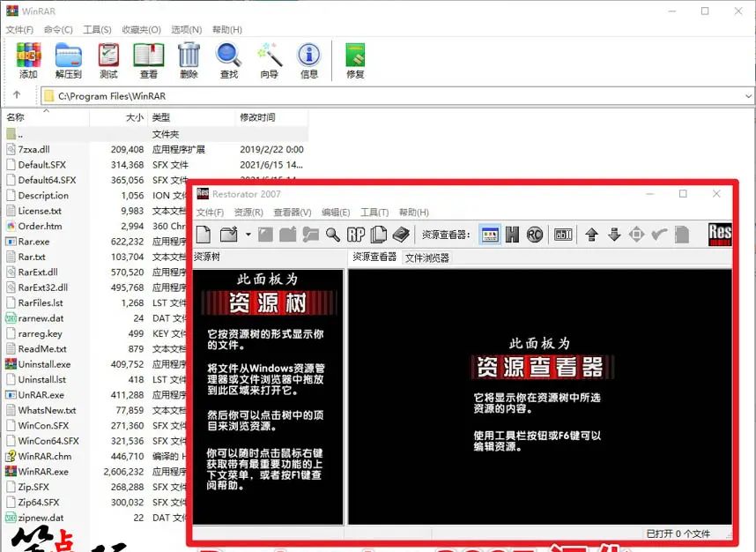Click the 删除 (Delete) trash icon in WinRAR
The height and width of the screenshot is (552, 756).
[x=189, y=60]
